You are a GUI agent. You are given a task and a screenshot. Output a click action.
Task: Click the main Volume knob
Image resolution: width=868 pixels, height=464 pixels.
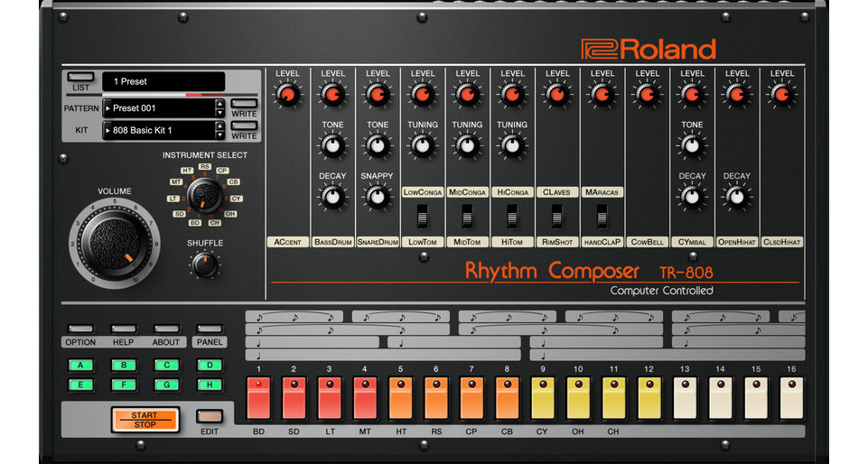115,244
